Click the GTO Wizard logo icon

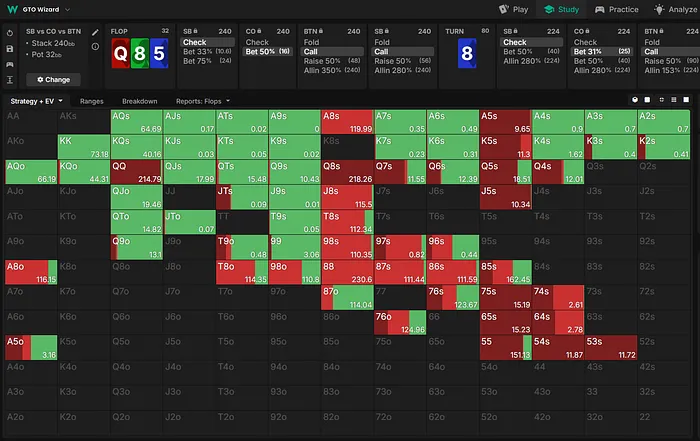(x=10, y=9)
